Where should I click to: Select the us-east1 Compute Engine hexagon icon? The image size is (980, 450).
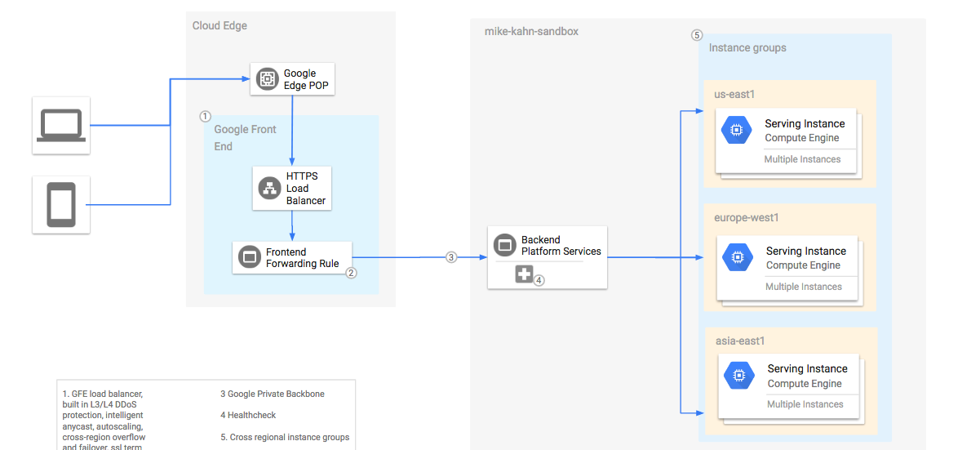[x=736, y=130]
